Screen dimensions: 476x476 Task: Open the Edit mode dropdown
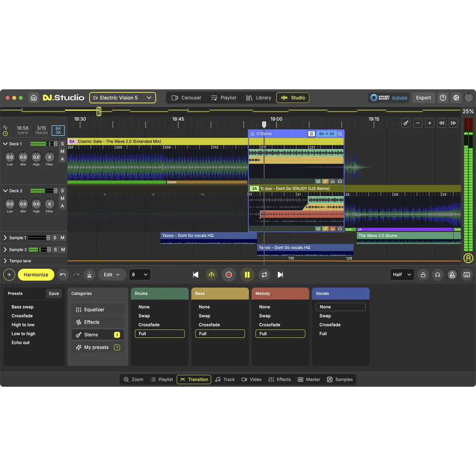[112, 275]
